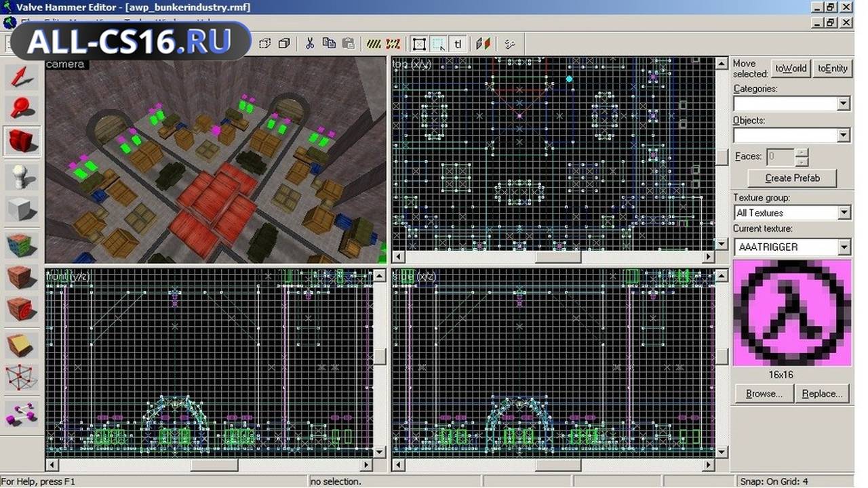Click the Faces number field
Viewport: 868px width, 488px height.
[780, 157]
